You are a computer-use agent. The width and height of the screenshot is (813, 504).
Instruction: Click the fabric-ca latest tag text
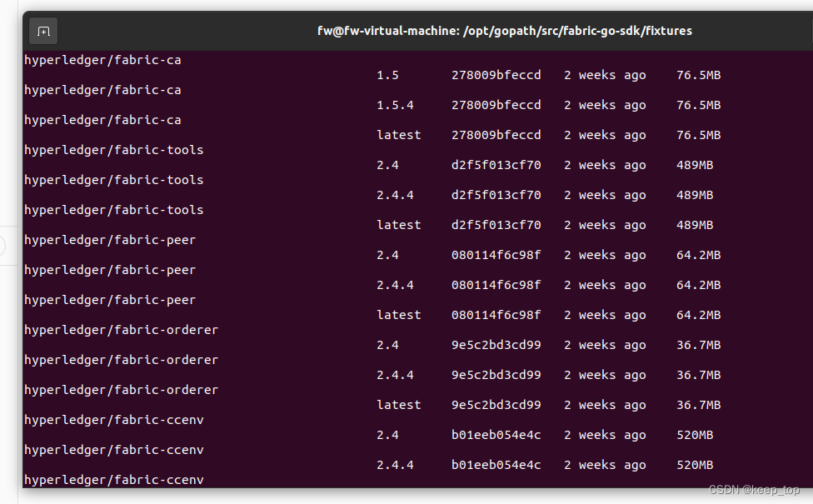click(398, 134)
